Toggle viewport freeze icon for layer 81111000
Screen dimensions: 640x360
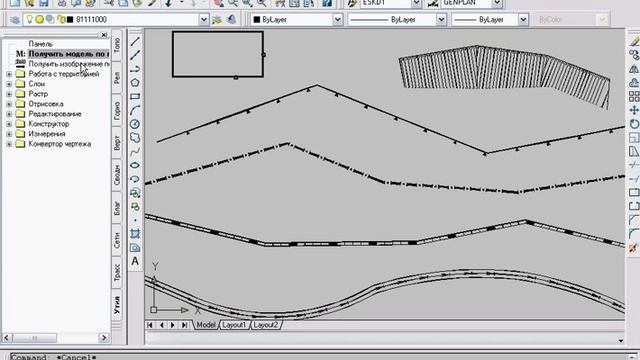(50, 20)
